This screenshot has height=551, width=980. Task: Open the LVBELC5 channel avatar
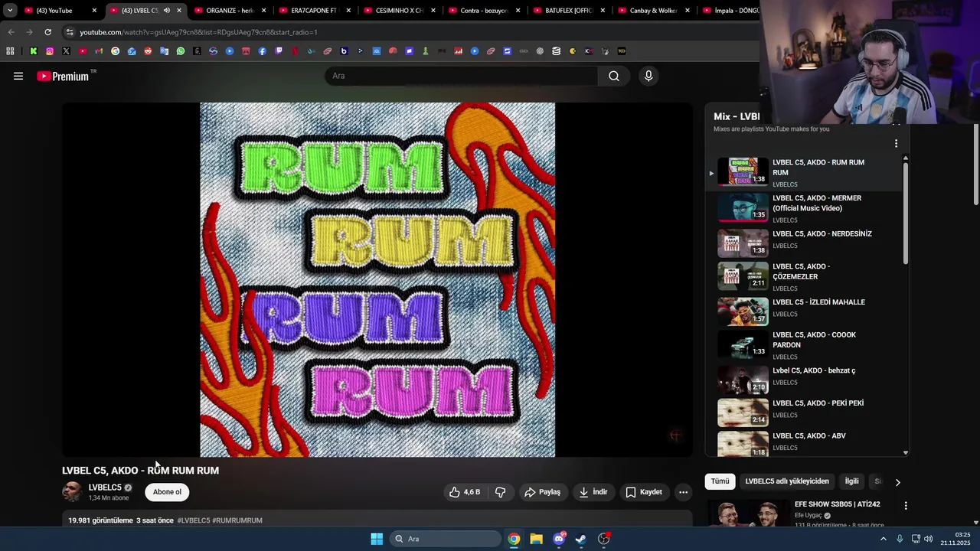(x=72, y=492)
